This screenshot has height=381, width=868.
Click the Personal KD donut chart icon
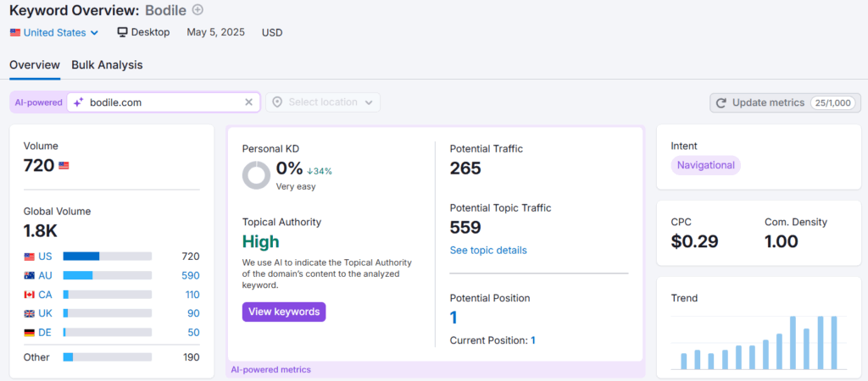pos(256,176)
